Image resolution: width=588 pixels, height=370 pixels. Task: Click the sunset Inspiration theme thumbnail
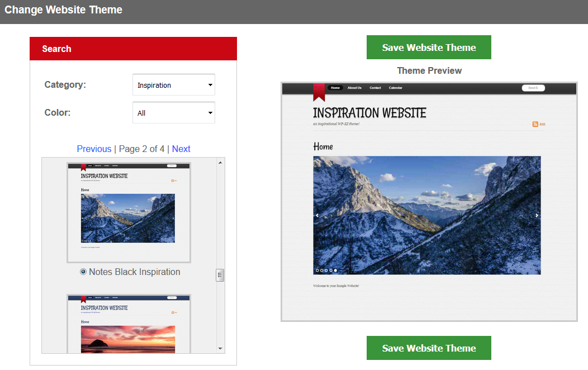[129, 324]
